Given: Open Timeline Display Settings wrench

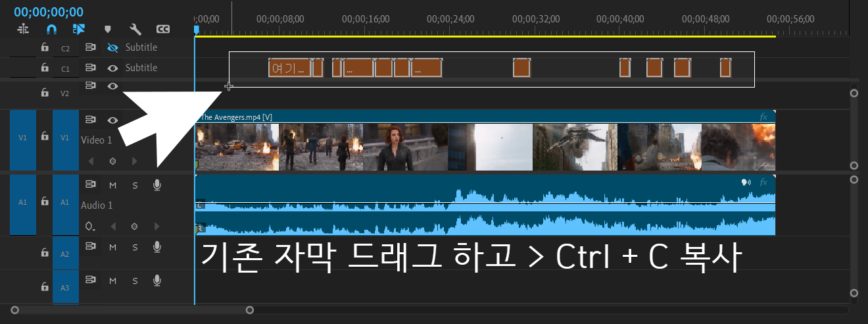Looking at the screenshot, I should click(x=135, y=29).
